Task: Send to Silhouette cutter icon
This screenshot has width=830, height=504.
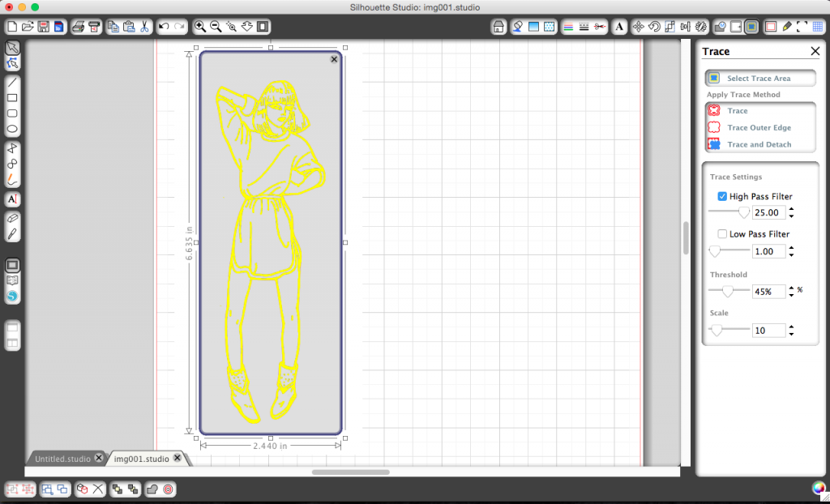Action: (94, 27)
